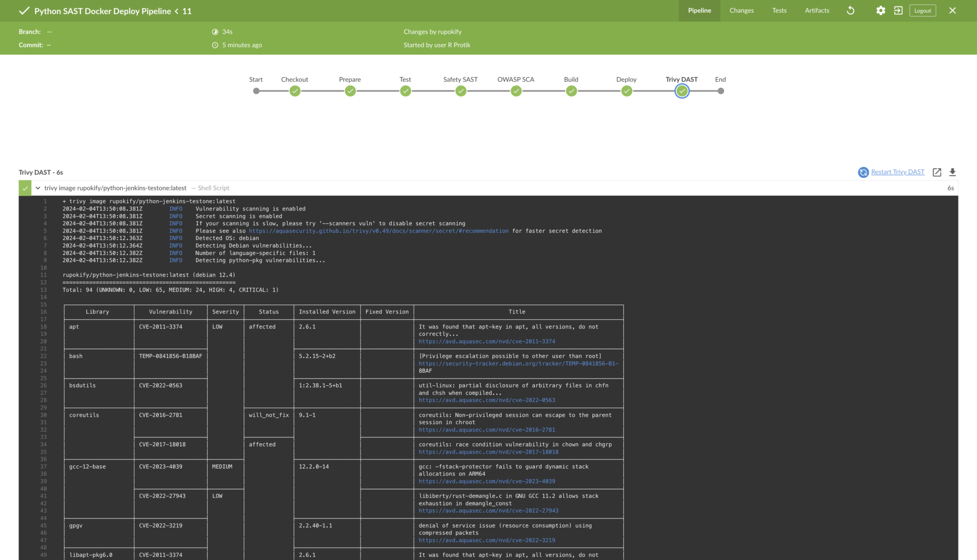View the Artifacts tab
Image resolution: width=977 pixels, height=560 pixels.
click(x=817, y=10)
